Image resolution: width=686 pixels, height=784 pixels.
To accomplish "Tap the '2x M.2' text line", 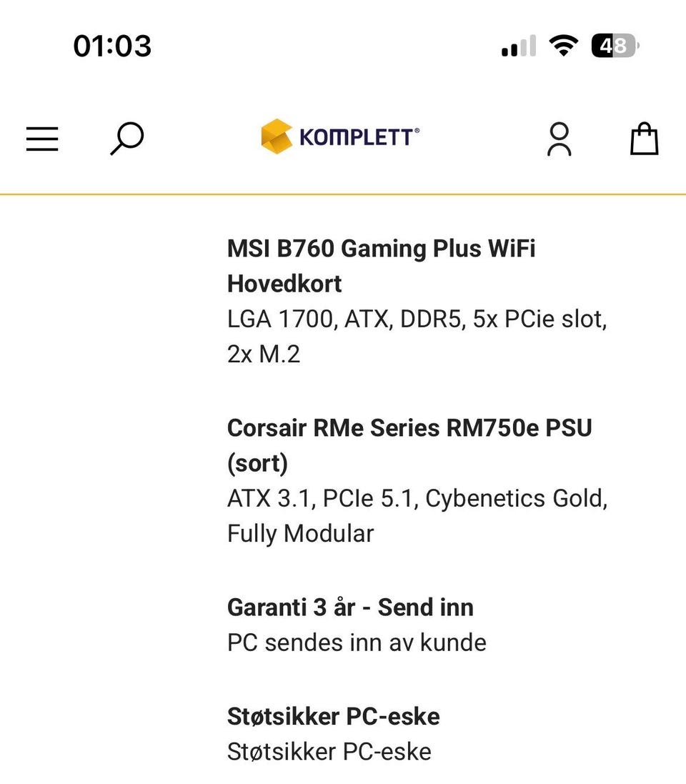I will (264, 354).
